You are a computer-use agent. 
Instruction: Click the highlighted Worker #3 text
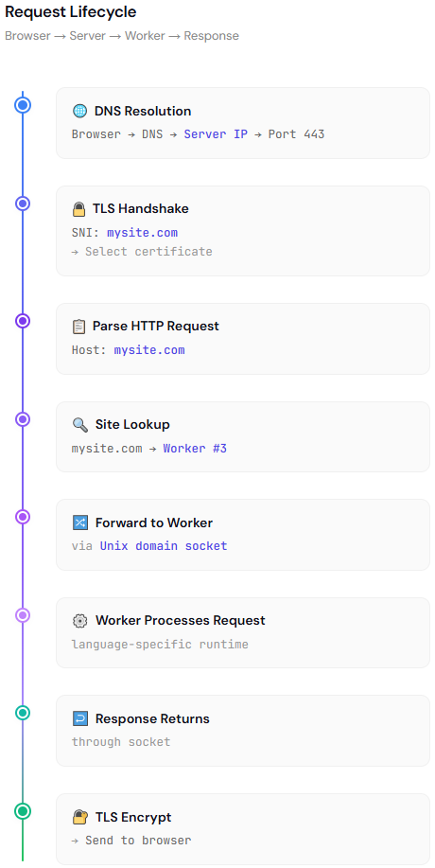[x=195, y=449]
